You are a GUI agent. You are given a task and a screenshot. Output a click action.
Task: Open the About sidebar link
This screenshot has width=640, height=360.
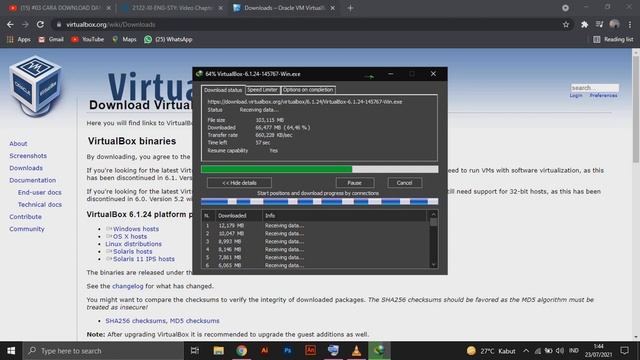click(x=18, y=144)
